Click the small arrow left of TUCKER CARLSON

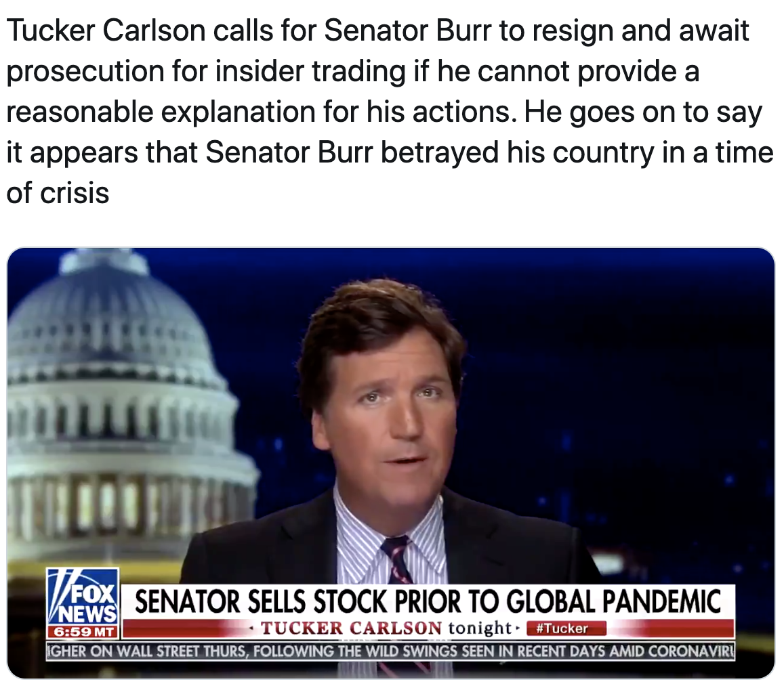click(253, 628)
